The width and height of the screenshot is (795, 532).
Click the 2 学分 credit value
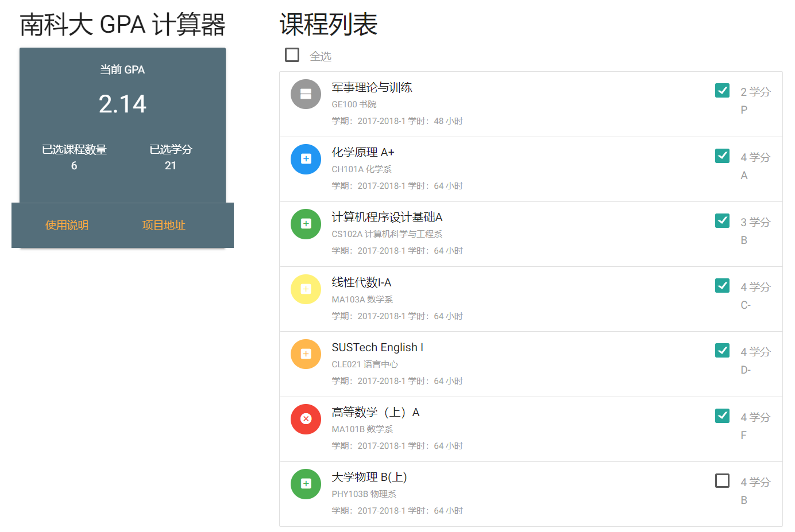point(755,92)
